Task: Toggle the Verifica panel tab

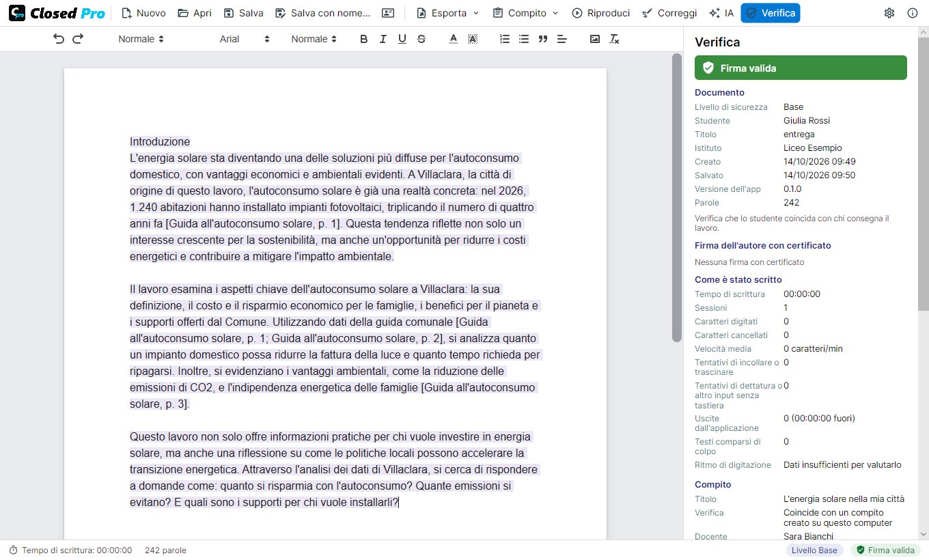Action: 771,13
